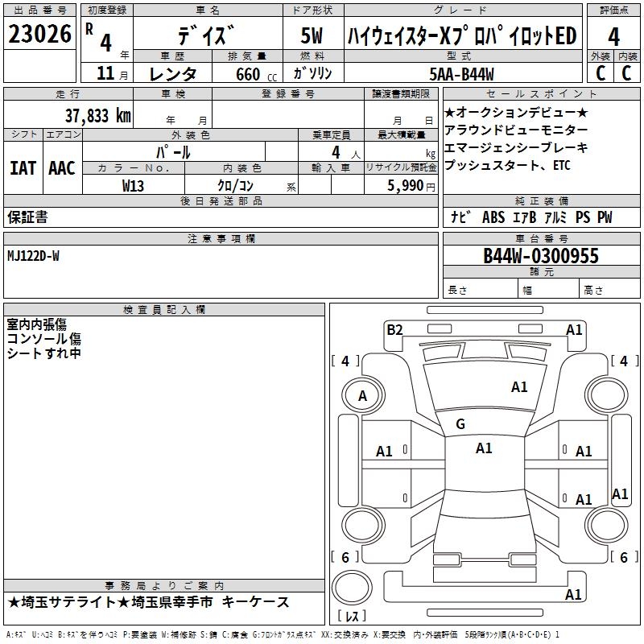
Task: Click the spare tire circle above レス
Action: [x=352, y=587]
